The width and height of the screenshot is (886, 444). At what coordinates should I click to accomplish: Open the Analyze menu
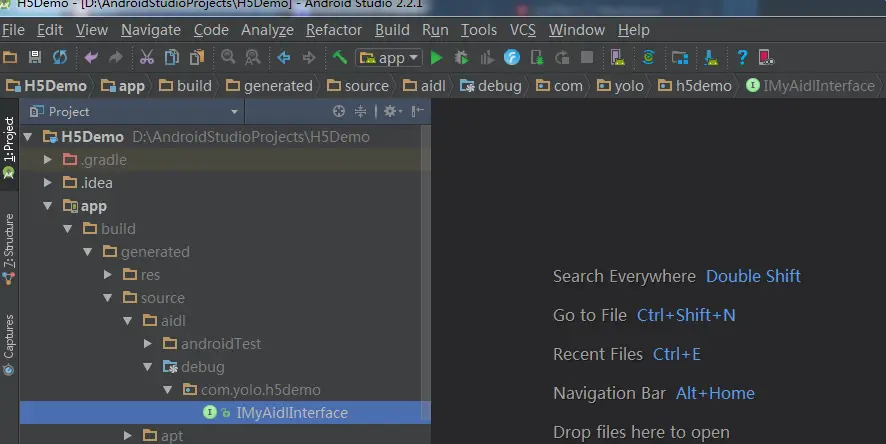(267, 30)
